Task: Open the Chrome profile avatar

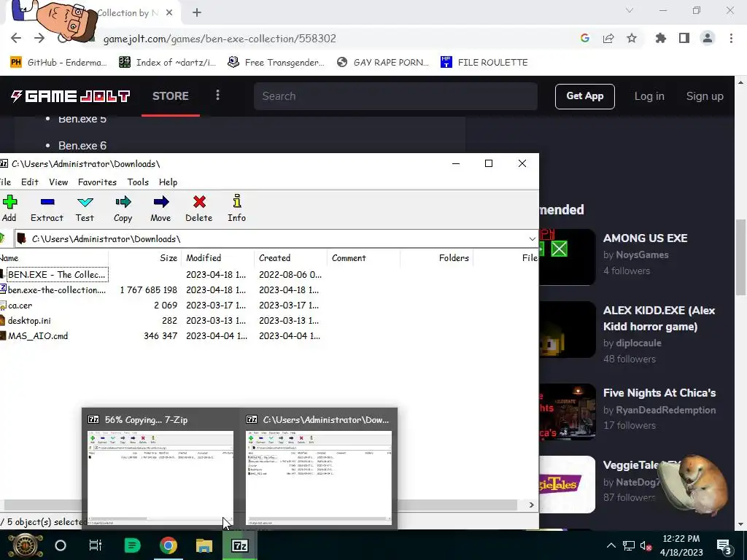Action: pyautogui.click(x=708, y=38)
